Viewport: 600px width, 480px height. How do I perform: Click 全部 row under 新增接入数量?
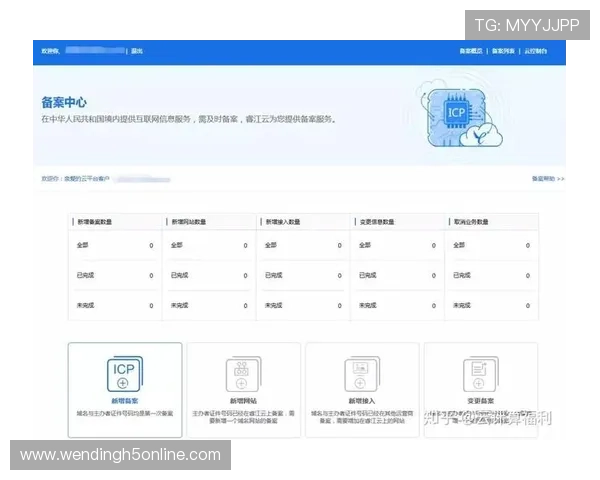303,245
